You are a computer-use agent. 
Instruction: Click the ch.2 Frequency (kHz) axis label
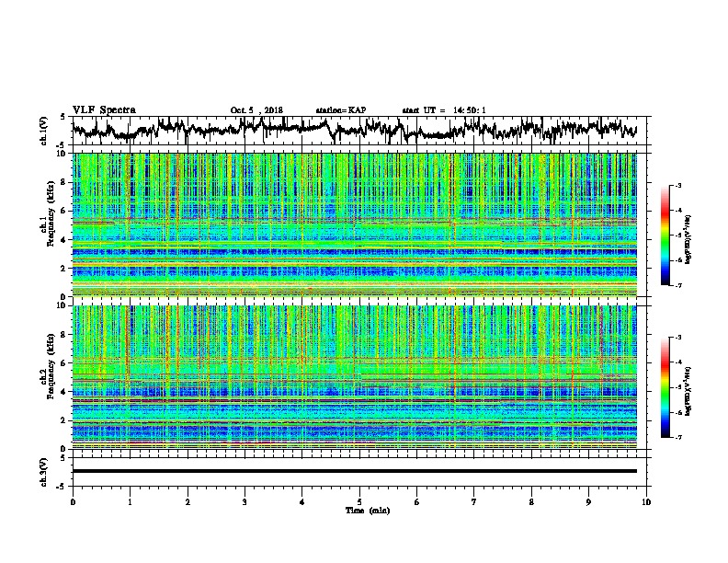pyautogui.click(x=48, y=366)
